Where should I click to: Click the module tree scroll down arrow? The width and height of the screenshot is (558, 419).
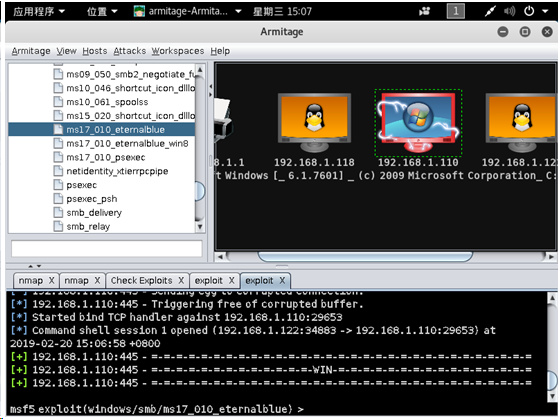[200, 227]
